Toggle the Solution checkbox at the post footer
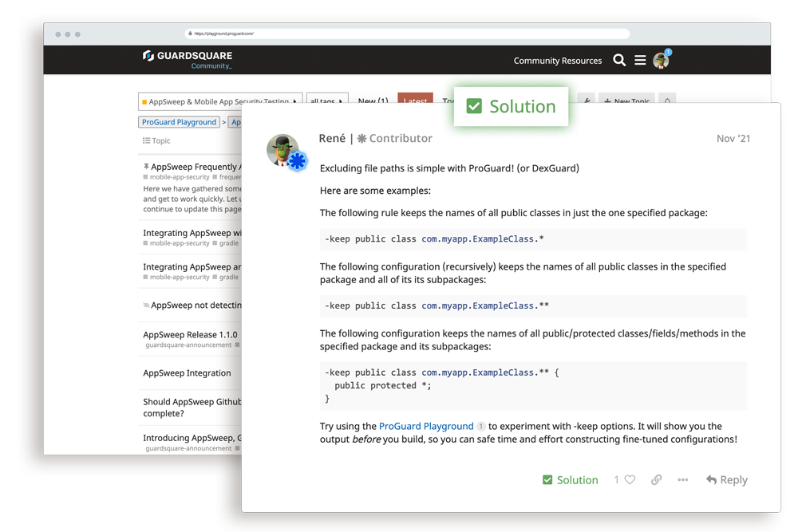The height and width of the screenshot is (532, 798). [547, 479]
